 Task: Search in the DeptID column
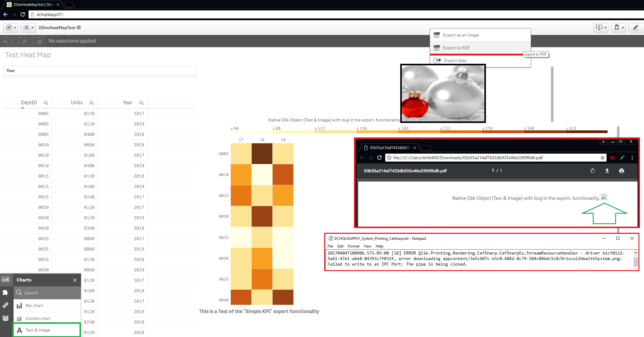click(x=46, y=103)
